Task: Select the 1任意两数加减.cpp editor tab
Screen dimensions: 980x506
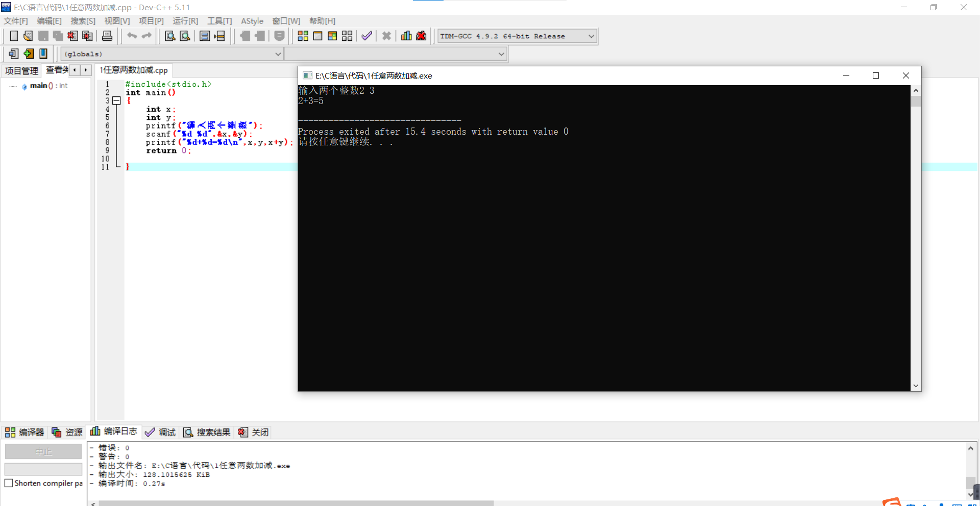Action: (134, 70)
